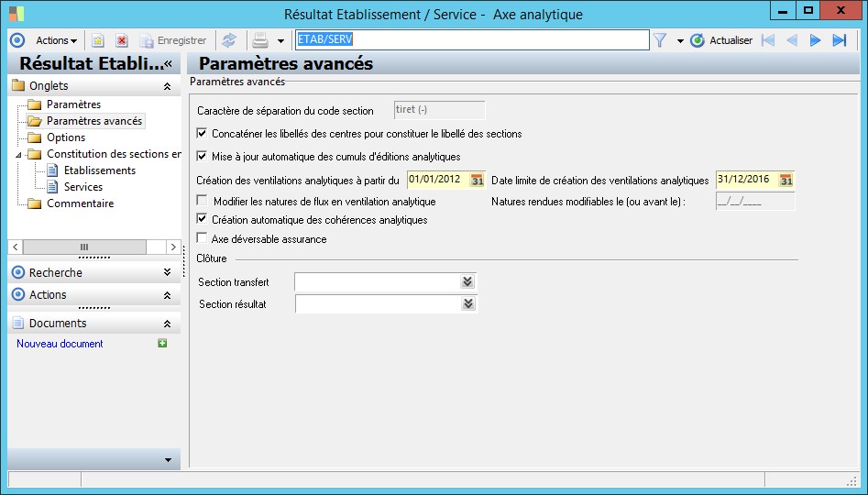This screenshot has height=495, width=868.
Task: Open the filter dropdown arrow
Action: 680,41
